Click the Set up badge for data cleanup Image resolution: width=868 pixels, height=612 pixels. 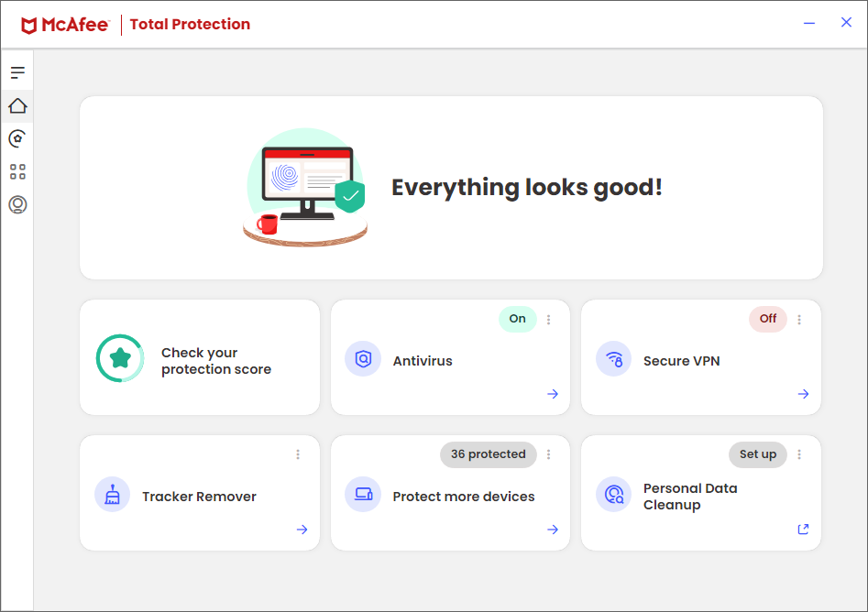(758, 454)
